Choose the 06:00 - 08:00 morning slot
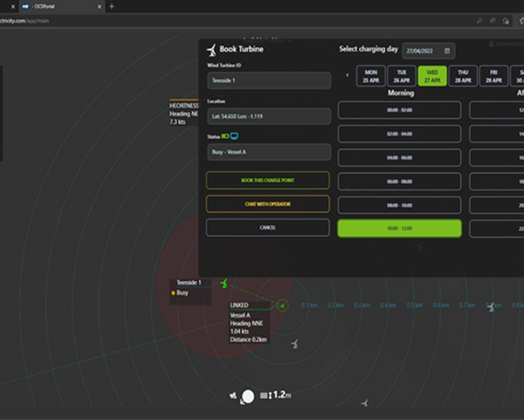This screenshot has height=420, width=524. 399,181
